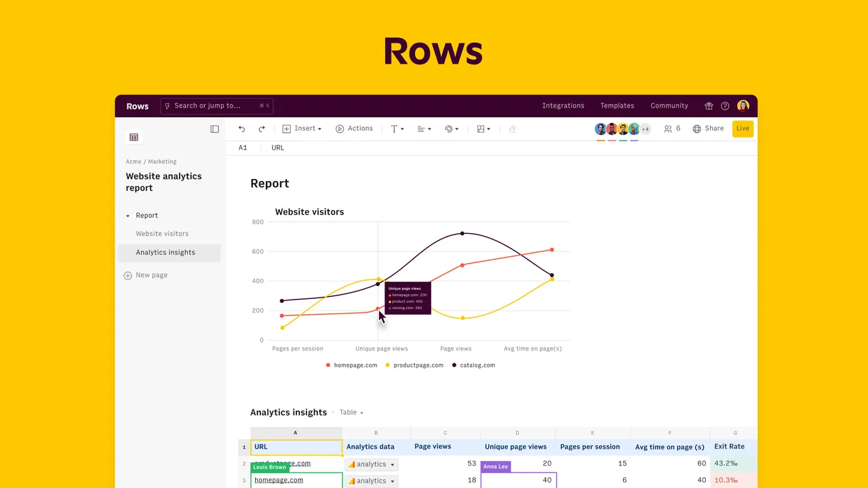Click the 10.3% exit rate cell
Viewport: 868px width, 488px height.
point(734,480)
